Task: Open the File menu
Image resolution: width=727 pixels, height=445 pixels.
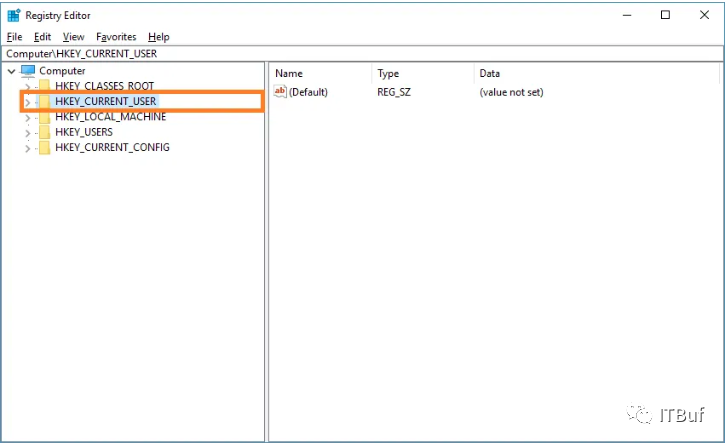Action: click(x=14, y=37)
